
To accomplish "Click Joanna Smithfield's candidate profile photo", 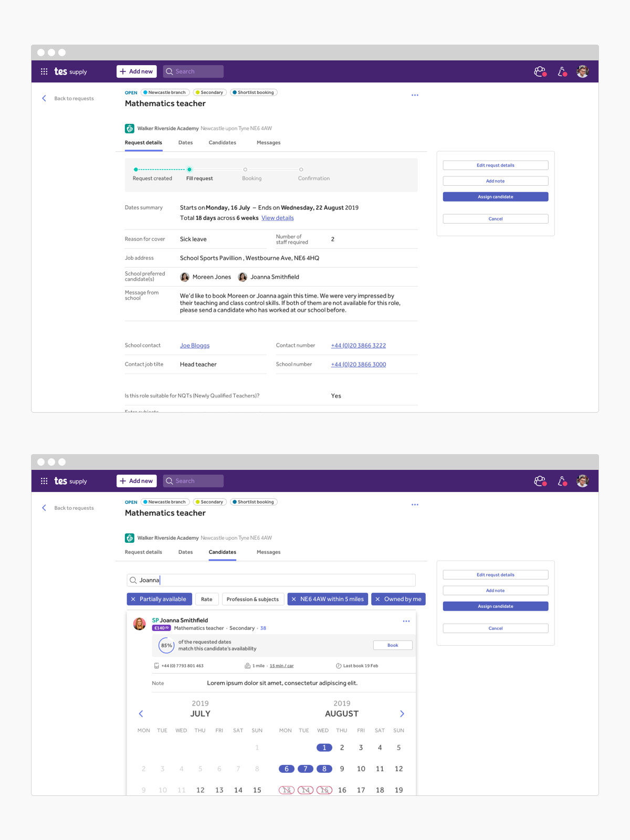I will point(140,624).
